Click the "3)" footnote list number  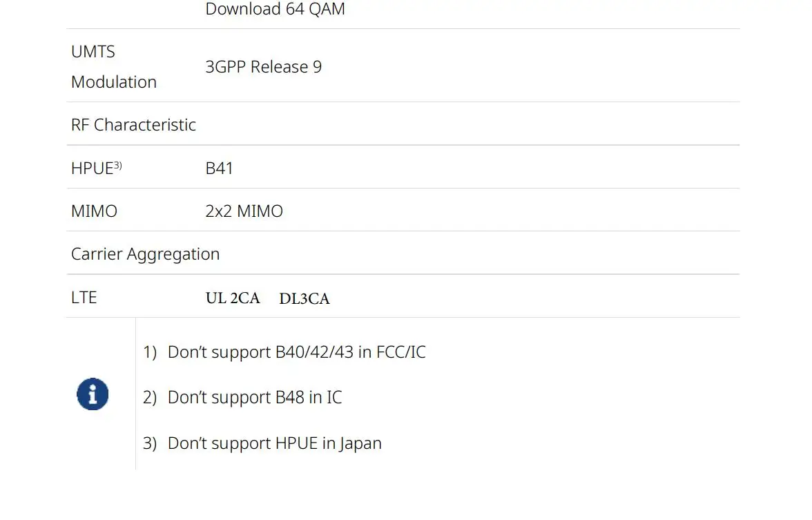point(150,443)
